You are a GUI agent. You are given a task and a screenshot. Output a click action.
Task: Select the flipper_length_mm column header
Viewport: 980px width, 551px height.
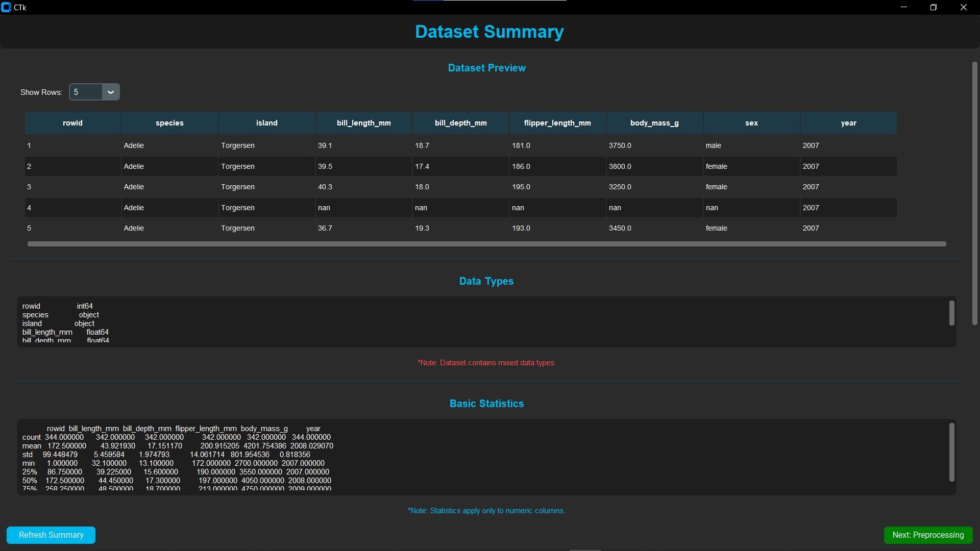click(557, 123)
